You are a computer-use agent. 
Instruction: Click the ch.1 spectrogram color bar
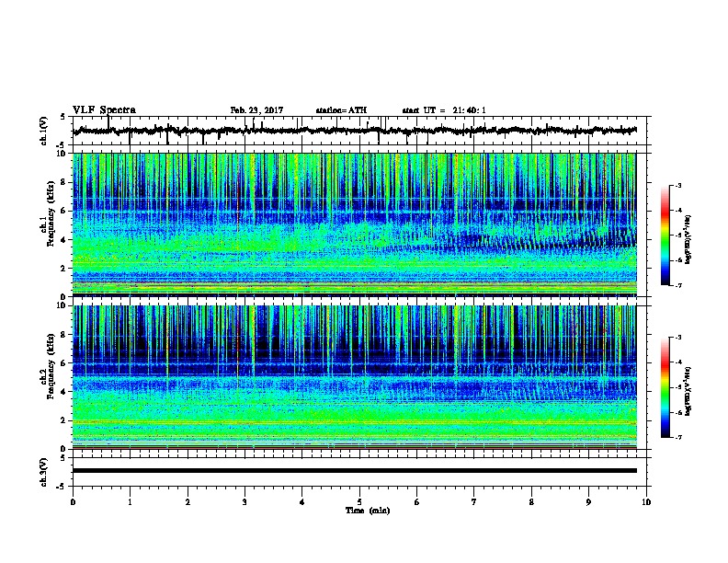click(x=665, y=236)
